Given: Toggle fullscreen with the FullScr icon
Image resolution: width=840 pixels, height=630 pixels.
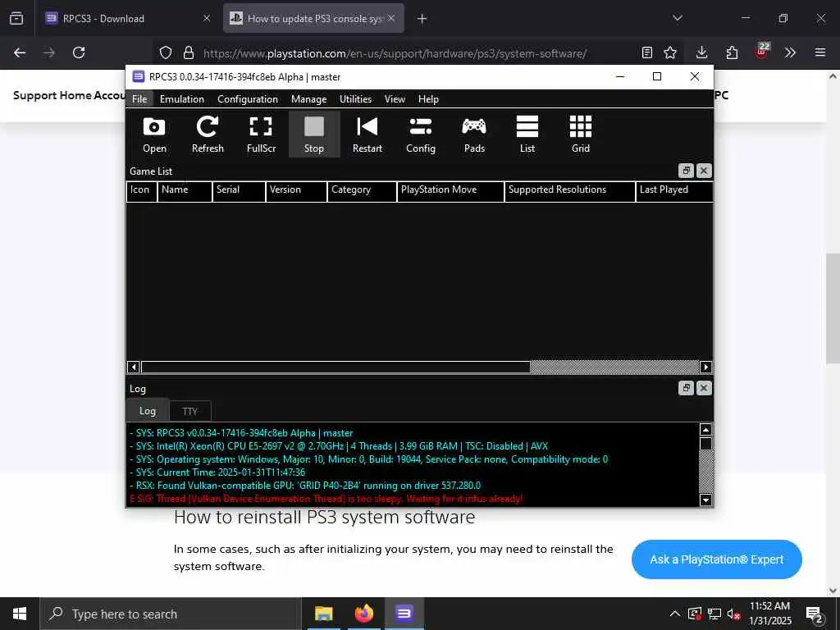Looking at the screenshot, I should 261,135.
